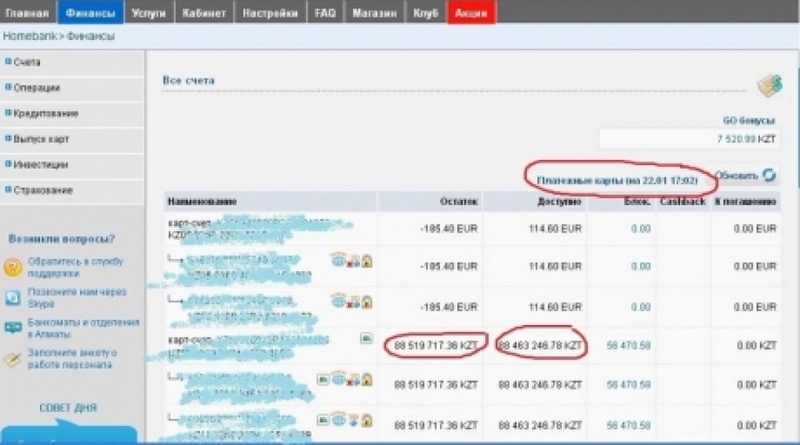Screen dimensions: 800x445
Task: Click the question mark support icon
Action: [12, 267]
